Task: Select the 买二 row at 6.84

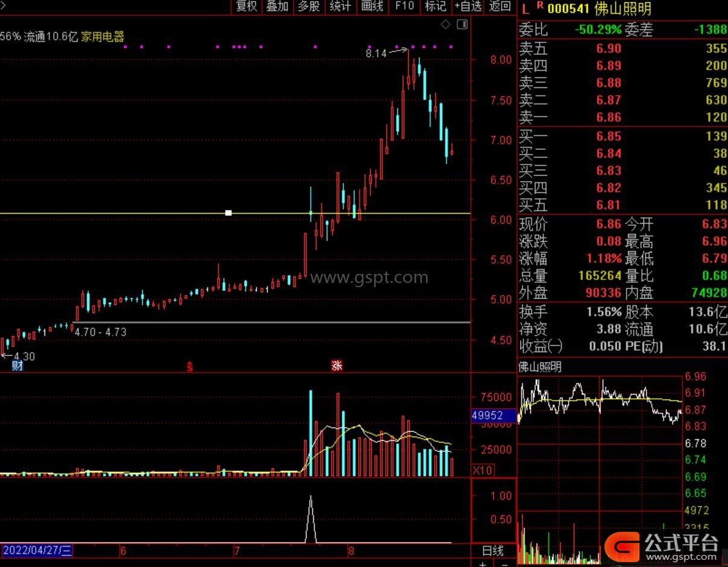Action: point(622,154)
